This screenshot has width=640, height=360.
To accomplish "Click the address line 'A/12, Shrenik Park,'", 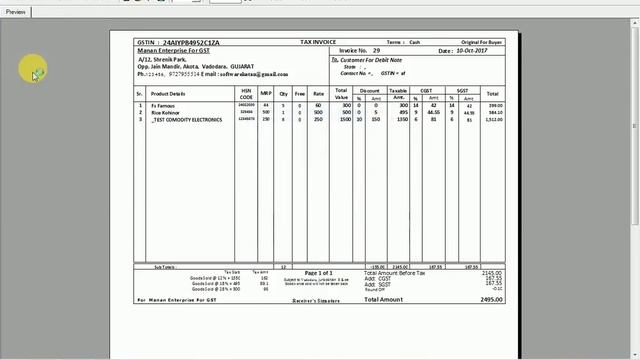I will point(162,60).
